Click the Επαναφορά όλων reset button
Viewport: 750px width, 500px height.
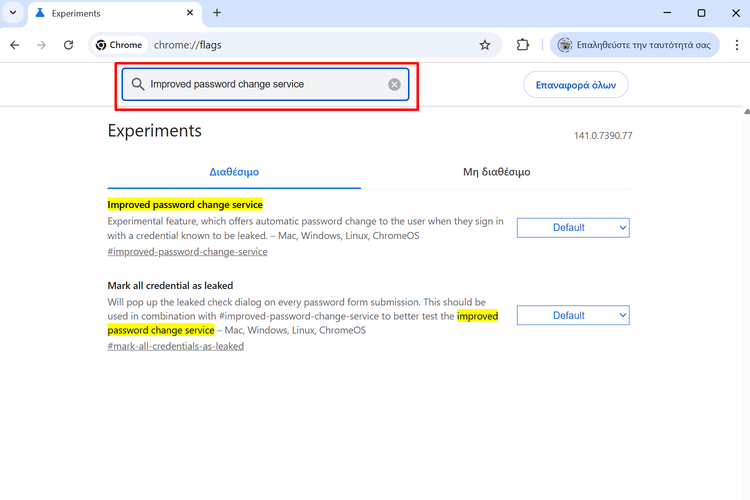[x=575, y=85]
